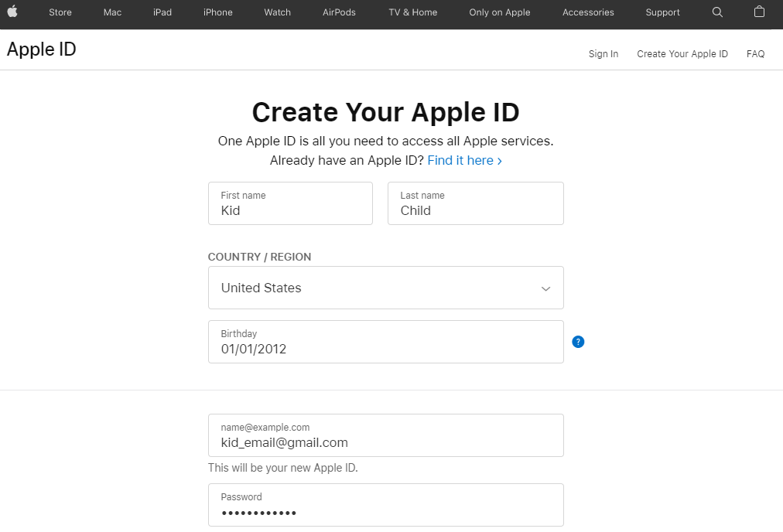Click the Birthday input field
This screenshot has width=783, height=532.
tap(385, 342)
